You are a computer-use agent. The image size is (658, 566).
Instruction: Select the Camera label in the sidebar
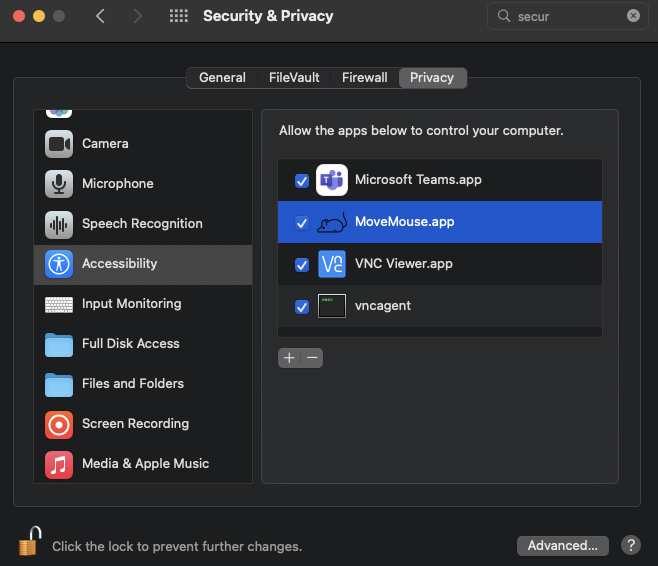(x=105, y=143)
